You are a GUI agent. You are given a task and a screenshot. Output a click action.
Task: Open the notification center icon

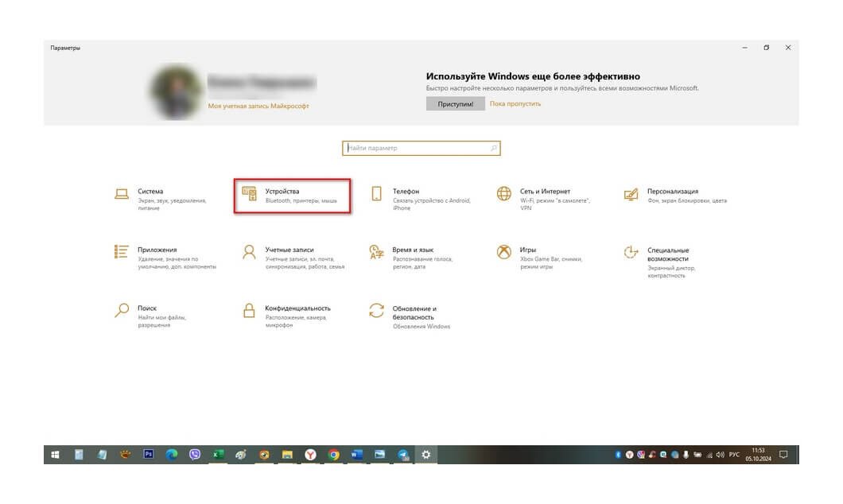784,455
